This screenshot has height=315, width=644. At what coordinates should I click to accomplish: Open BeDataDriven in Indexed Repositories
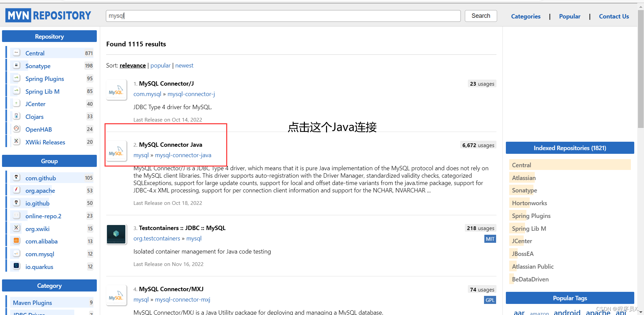coord(530,279)
